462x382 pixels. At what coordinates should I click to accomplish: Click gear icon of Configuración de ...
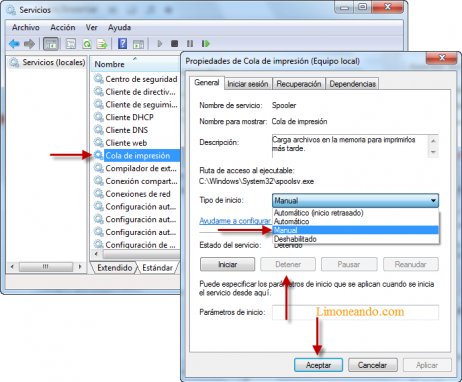(x=99, y=244)
